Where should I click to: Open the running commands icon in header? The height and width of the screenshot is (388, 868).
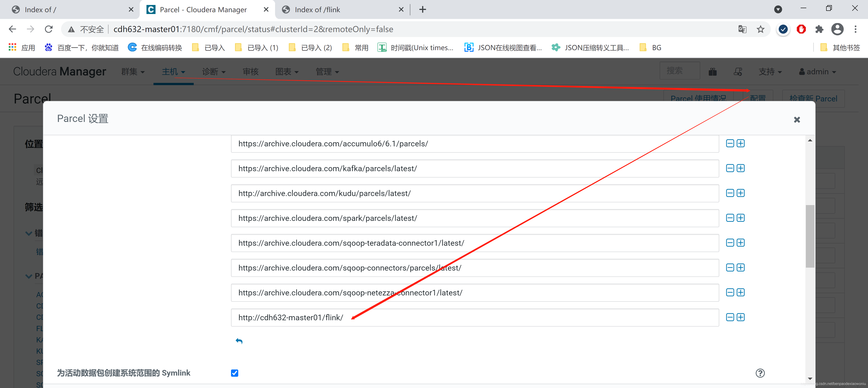738,72
